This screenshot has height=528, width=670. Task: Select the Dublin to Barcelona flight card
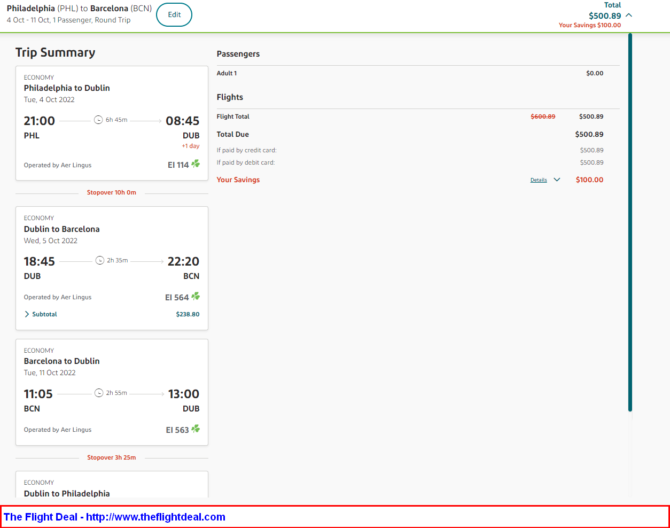(111, 265)
